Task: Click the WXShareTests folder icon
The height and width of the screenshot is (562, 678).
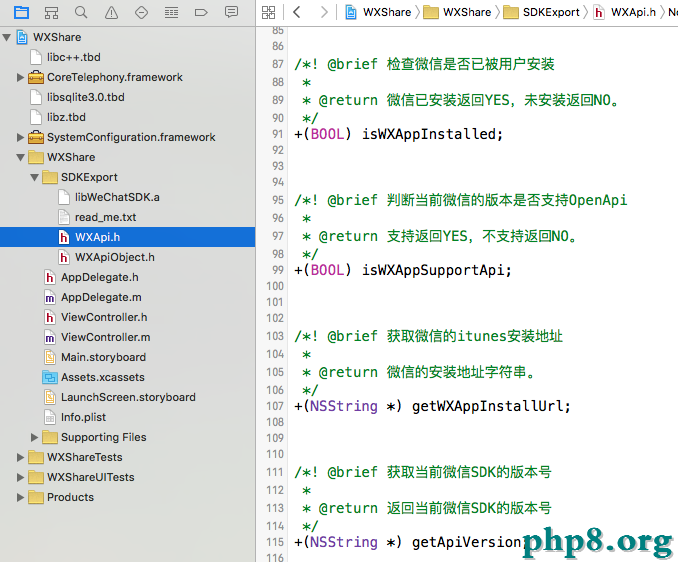Action: (x=36, y=457)
